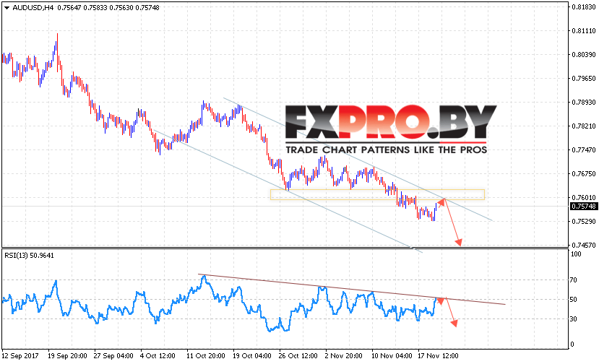Select price axis label 0.81110
The image size is (599, 364).
click(x=584, y=31)
